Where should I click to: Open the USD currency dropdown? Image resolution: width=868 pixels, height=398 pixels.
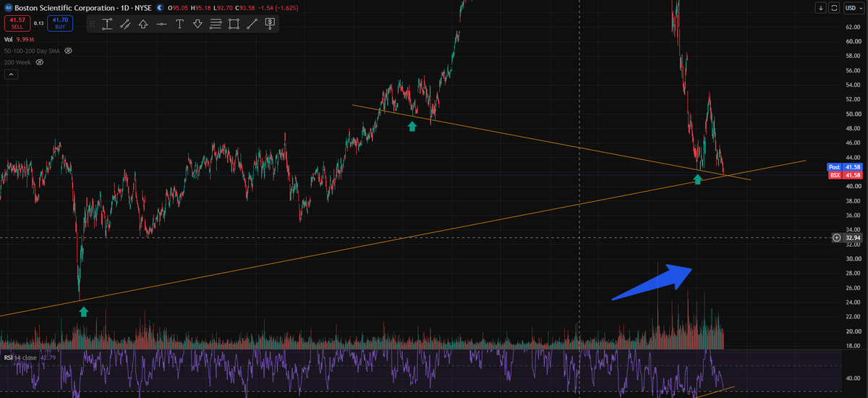point(854,7)
